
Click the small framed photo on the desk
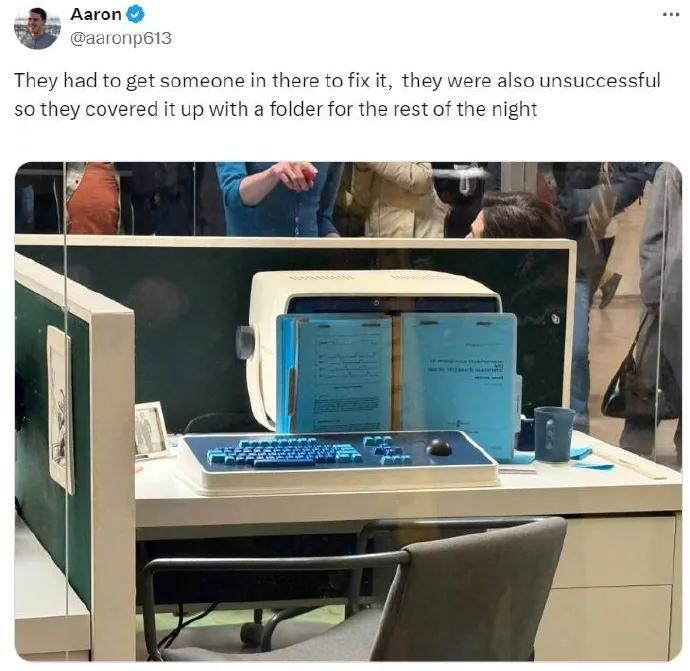point(150,429)
